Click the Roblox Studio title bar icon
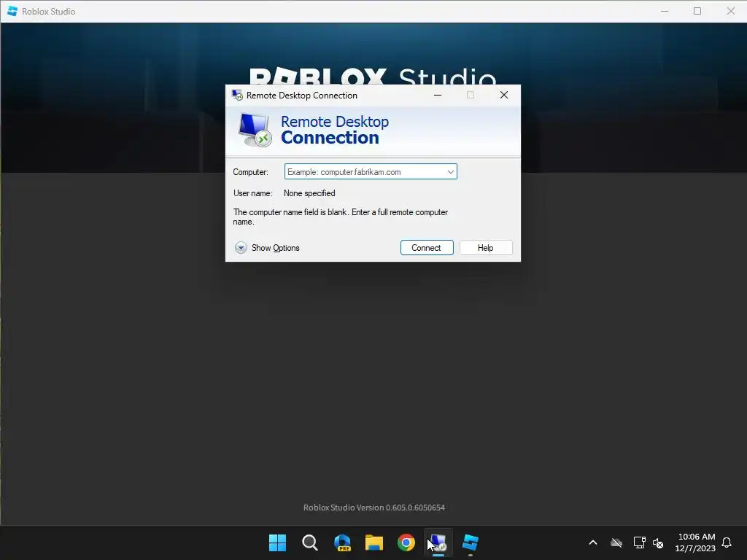Viewport: 747px width, 560px height. [x=12, y=11]
